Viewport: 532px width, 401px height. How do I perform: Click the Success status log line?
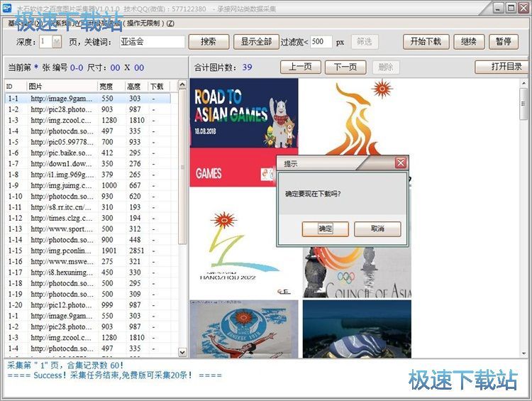coord(114,375)
